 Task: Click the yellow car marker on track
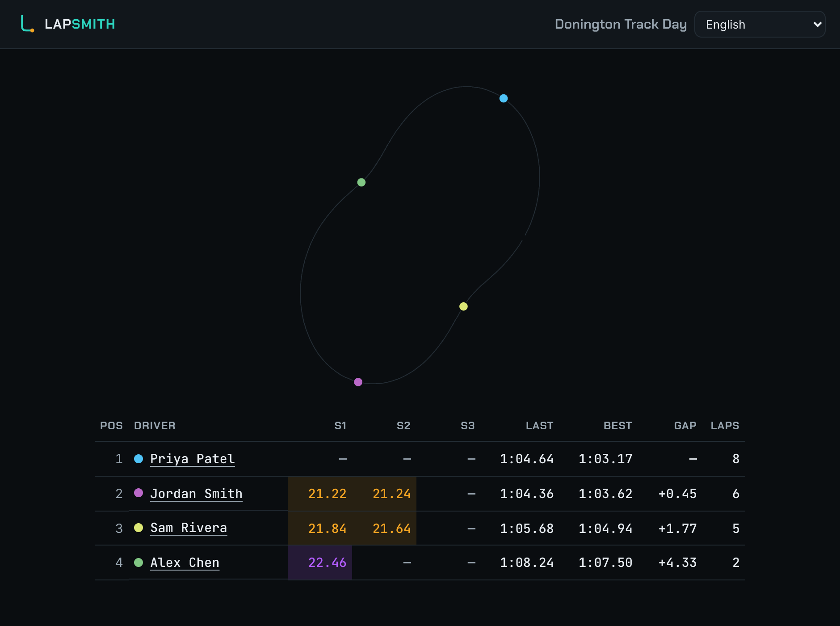point(463,306)
